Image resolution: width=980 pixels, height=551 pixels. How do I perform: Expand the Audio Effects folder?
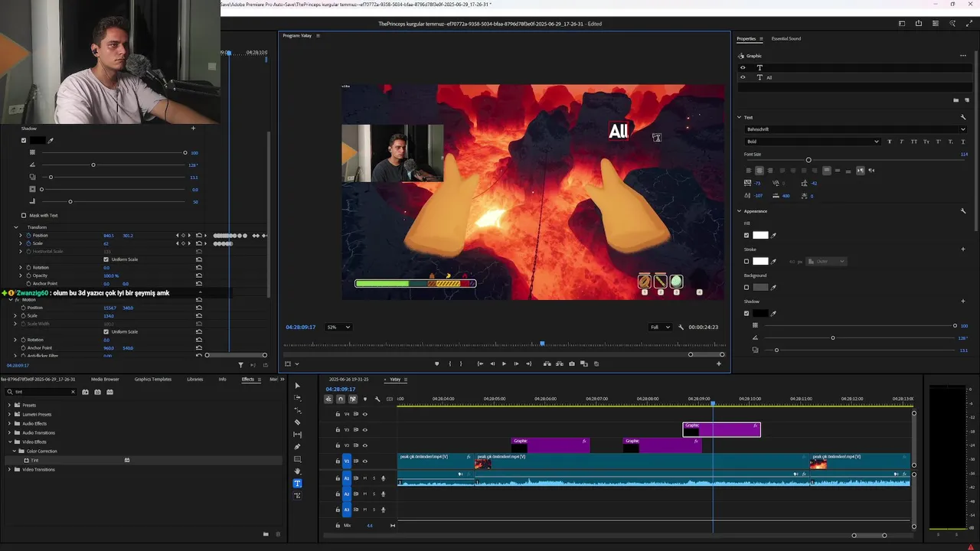pyautogui.click(x=9, y=424)
